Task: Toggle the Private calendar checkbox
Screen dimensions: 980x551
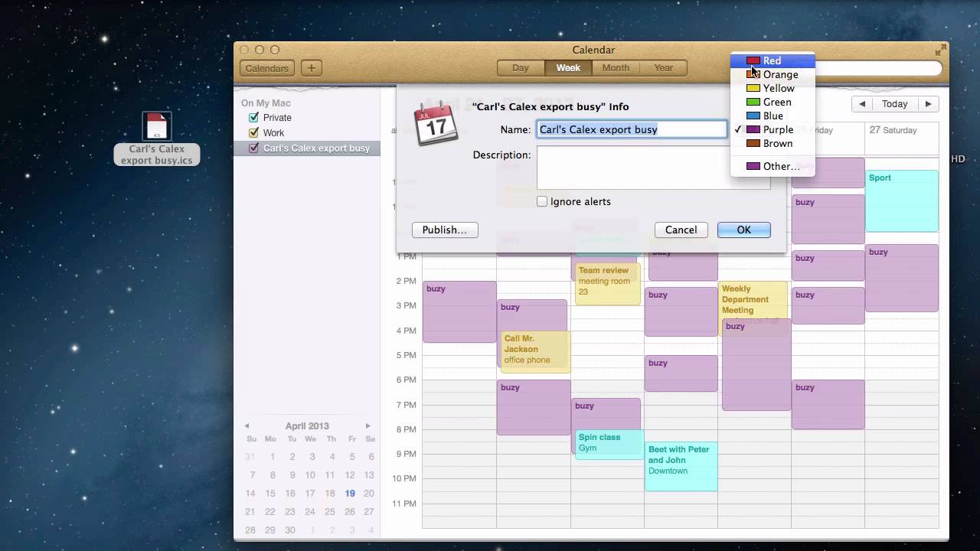Action: (253, 118)
